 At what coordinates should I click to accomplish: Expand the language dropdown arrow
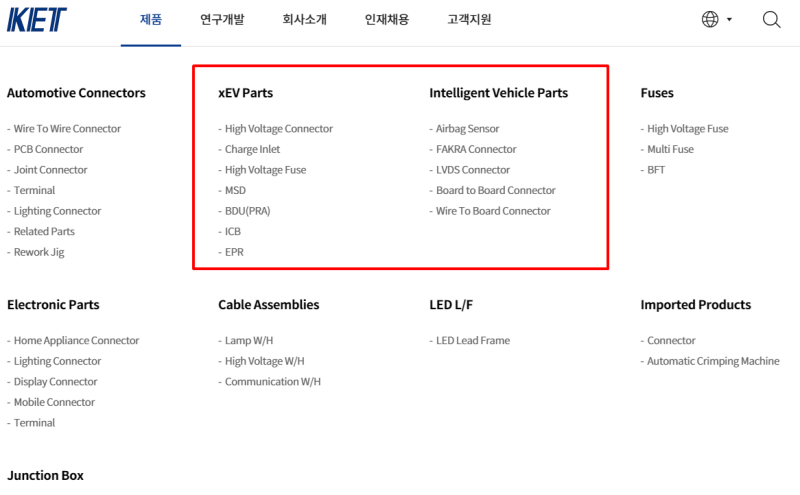[x=730, y=19]
